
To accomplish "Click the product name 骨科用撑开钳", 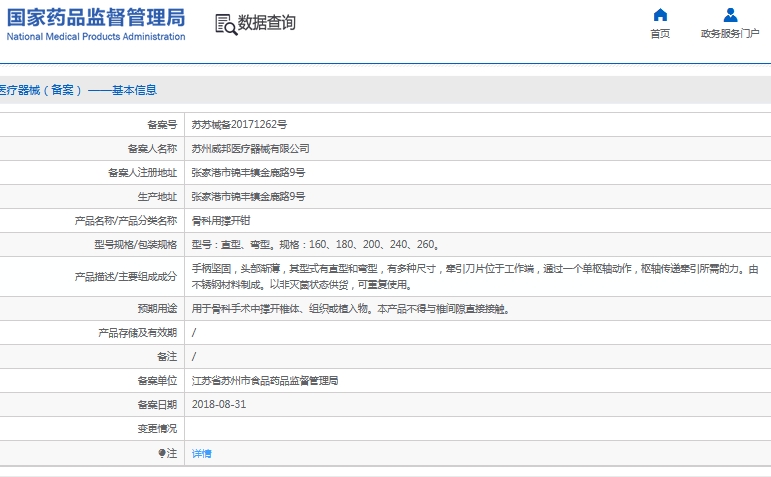I will pyautogui.click(x=221, y=221).
